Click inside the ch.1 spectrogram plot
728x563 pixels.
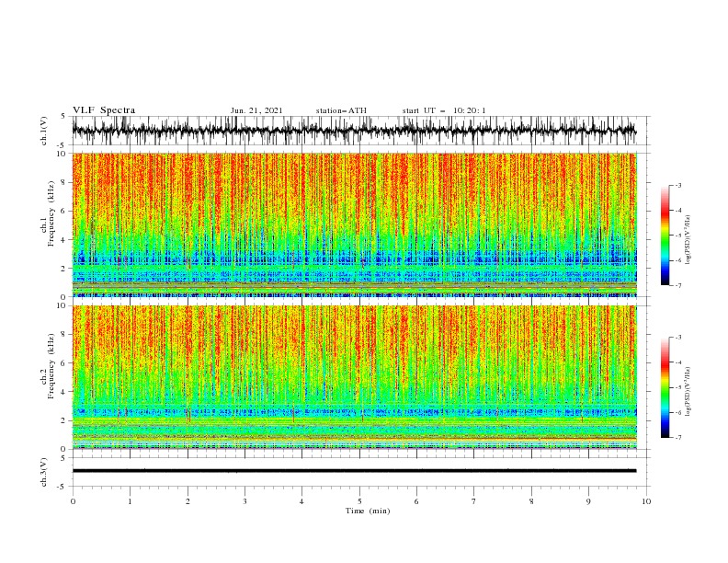point(355,224)
